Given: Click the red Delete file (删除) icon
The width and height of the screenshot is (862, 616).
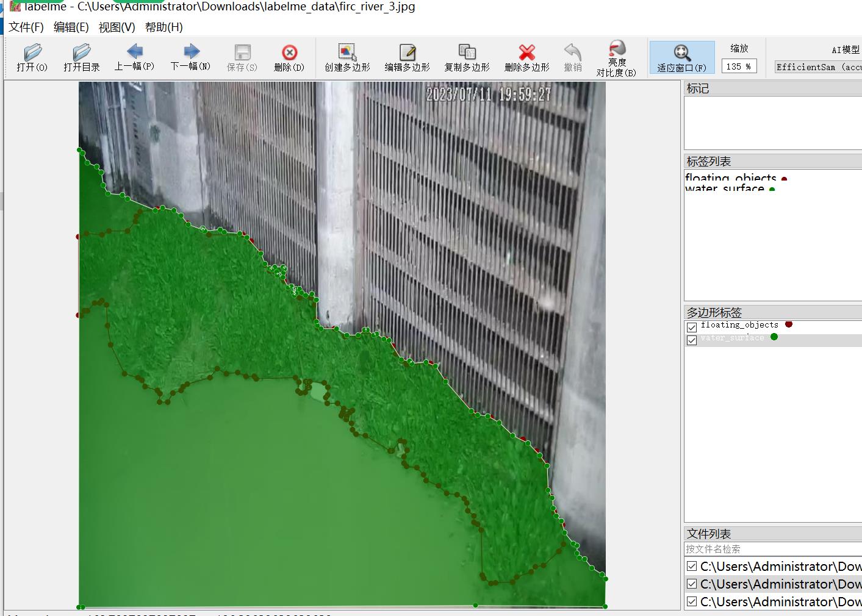Looking at the screenshot, I should (289, 58).
